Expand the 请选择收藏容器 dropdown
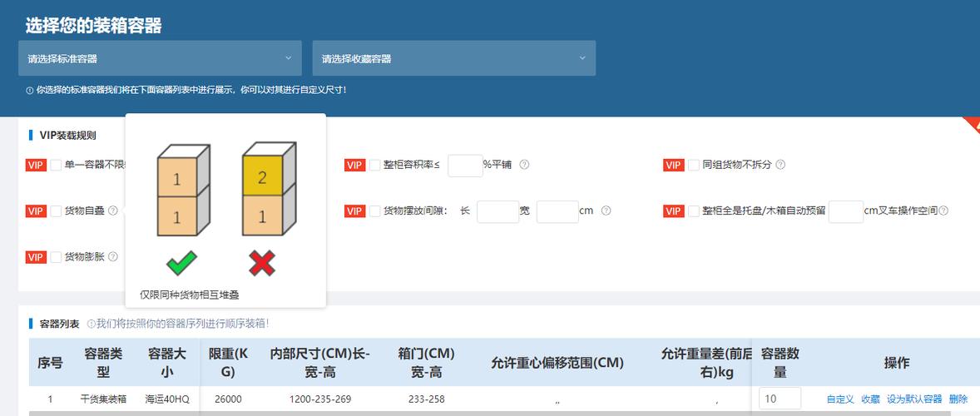Image resolution: width=980 pixels, height=416 pixels. tap(453, 58)
